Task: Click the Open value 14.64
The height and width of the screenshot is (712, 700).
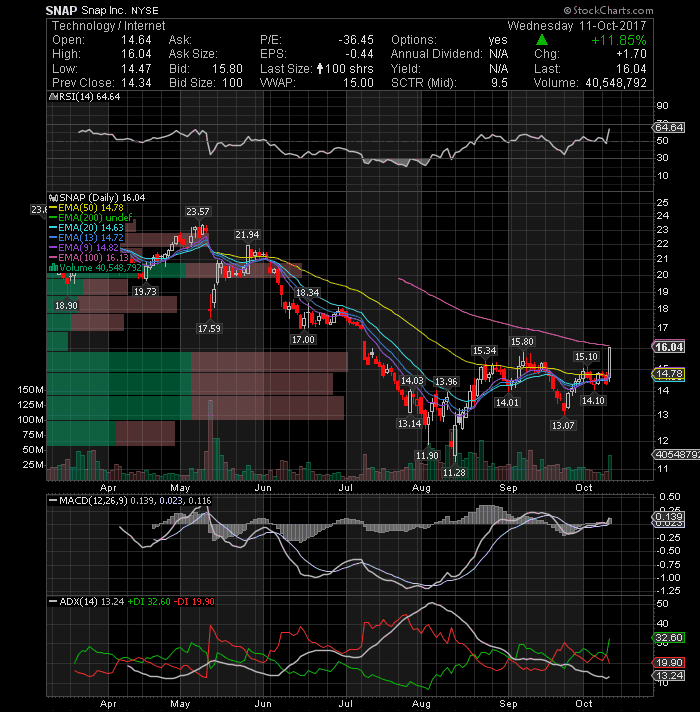Action: [136, 40]
